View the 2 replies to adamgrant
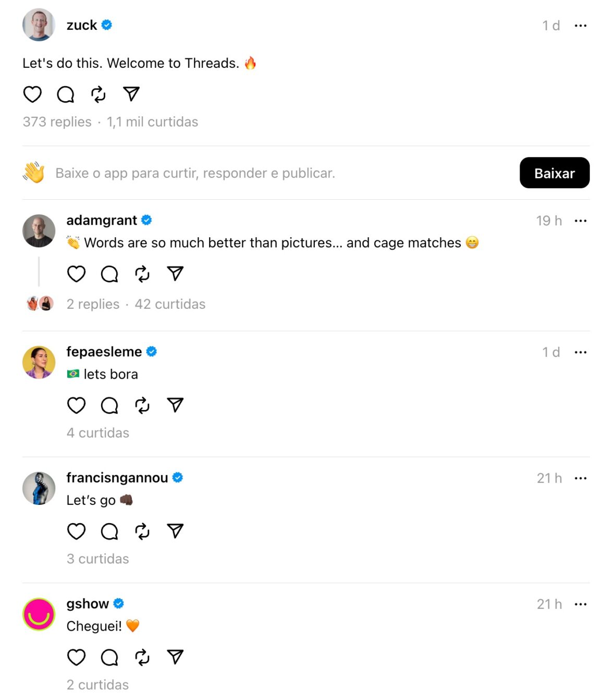Viewport: 615px width, 700px height. click(92, 304)
